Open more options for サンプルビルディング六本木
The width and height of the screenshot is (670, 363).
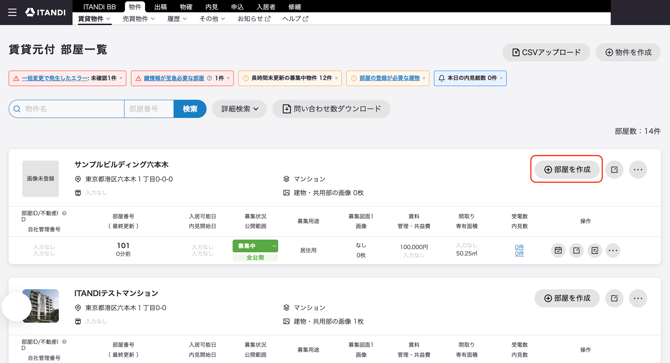pos(638,170)
